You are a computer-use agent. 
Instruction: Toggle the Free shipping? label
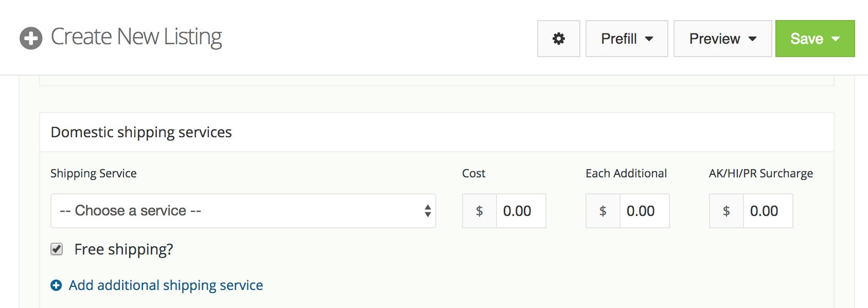[x=123, y=249]
